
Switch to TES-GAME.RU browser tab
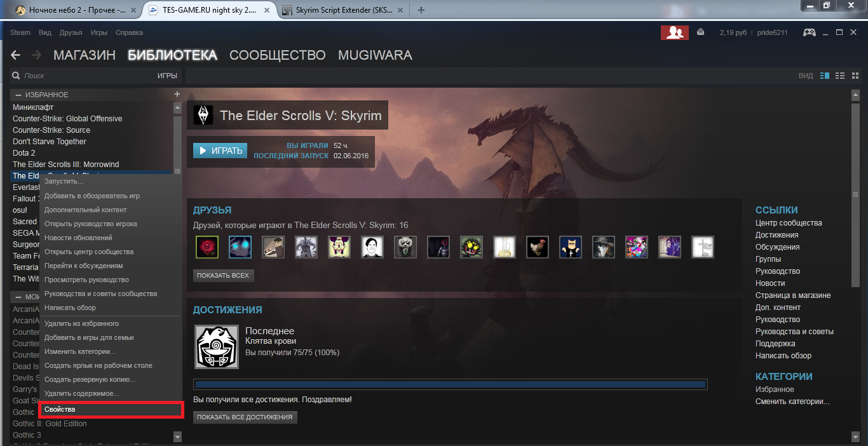pyautogui.click(x=210, y=10)
